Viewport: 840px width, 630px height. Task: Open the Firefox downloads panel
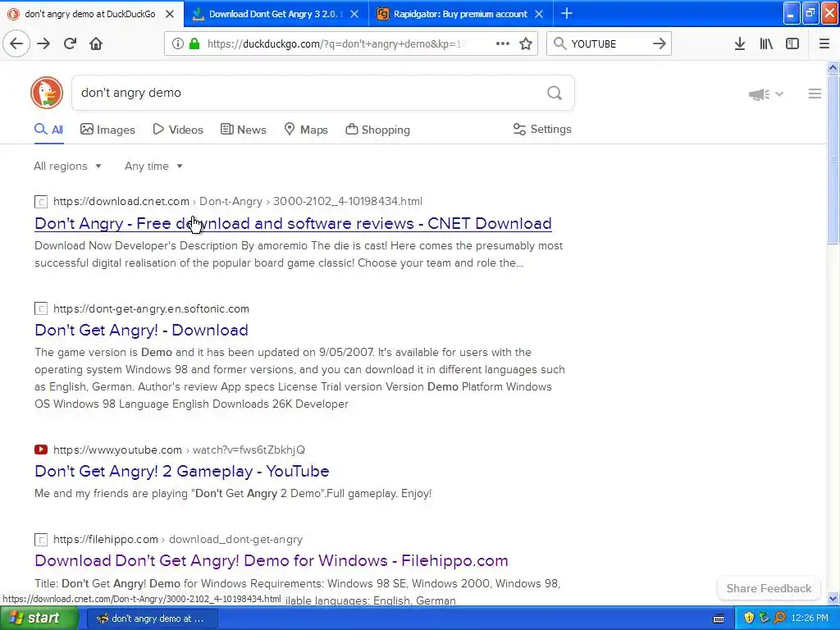pos(740,43)
